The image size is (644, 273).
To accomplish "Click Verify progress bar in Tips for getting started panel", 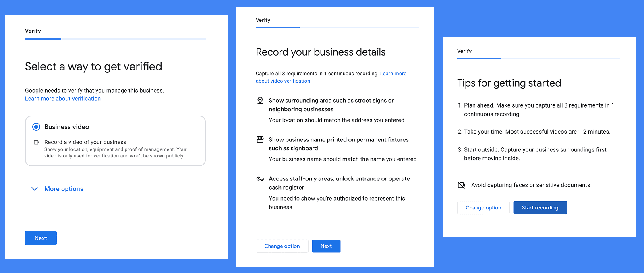I will coord(538,58).
